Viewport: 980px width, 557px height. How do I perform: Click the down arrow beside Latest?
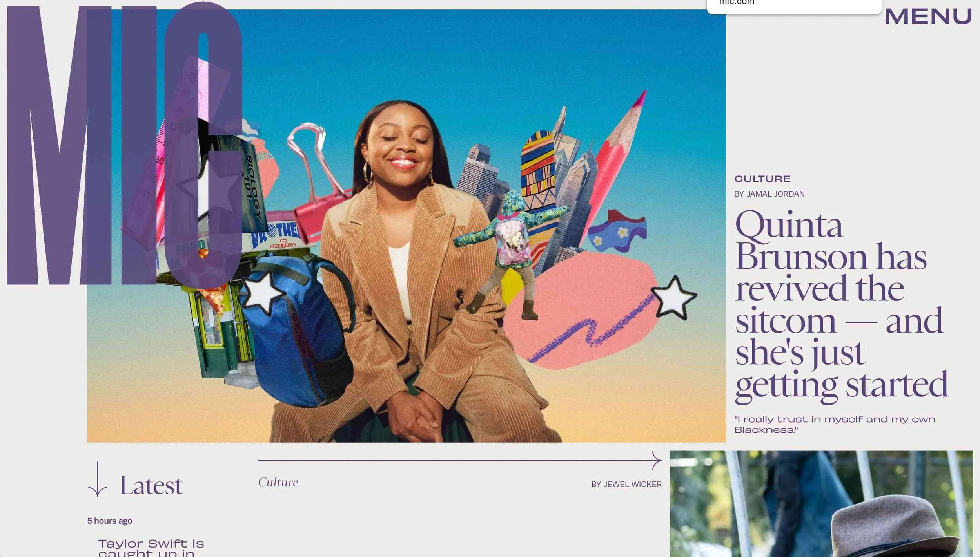coord(97,479)
